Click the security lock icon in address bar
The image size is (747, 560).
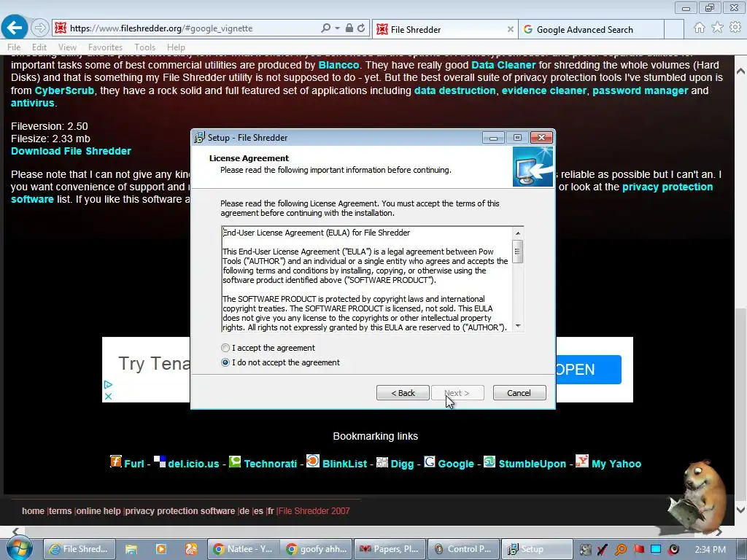point(349,28)
